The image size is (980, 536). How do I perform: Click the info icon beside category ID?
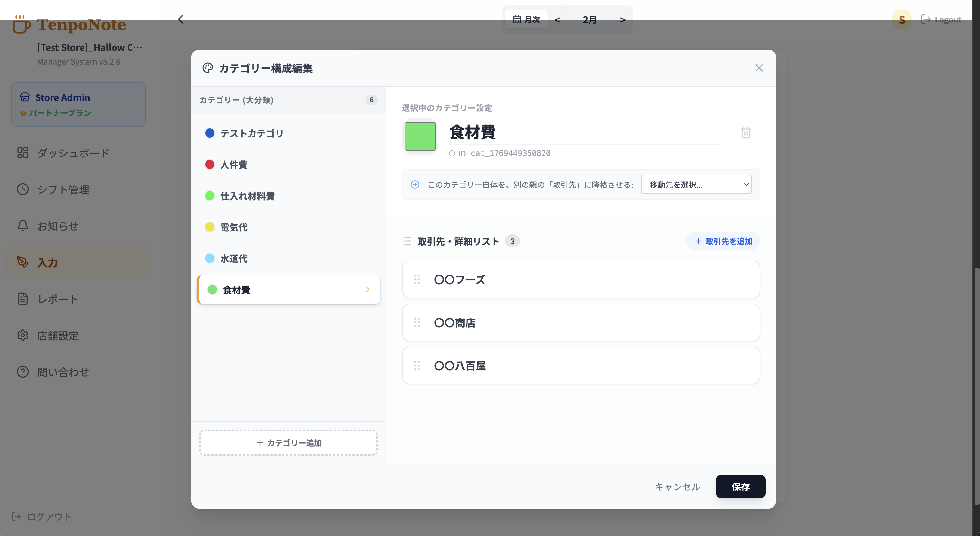pos(452,153)
